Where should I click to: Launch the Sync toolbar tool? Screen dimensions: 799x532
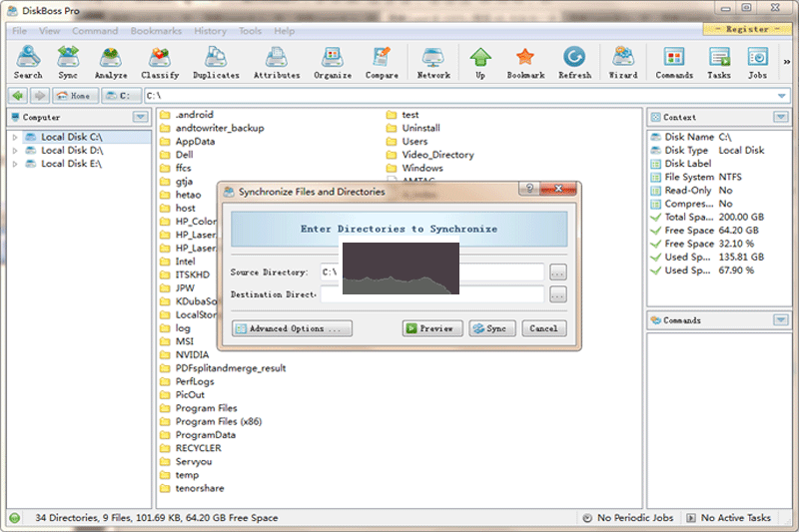[x=68, y=63]
